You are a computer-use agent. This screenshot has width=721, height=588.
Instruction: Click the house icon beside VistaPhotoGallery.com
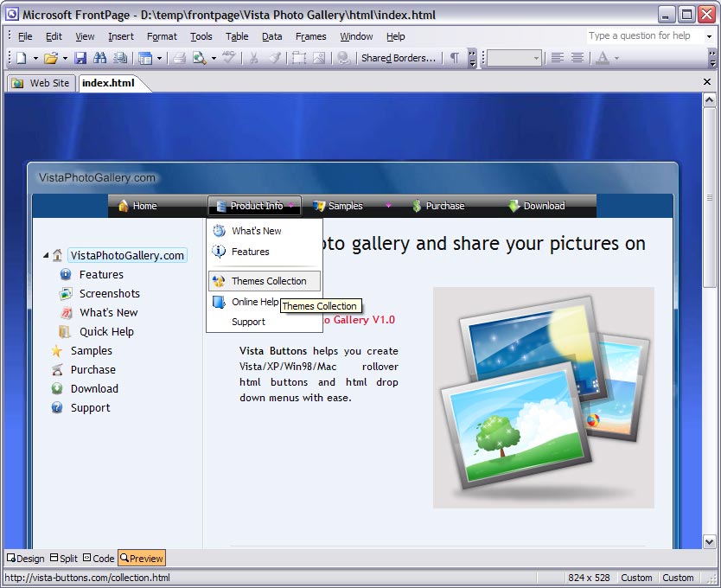(57, 255)
